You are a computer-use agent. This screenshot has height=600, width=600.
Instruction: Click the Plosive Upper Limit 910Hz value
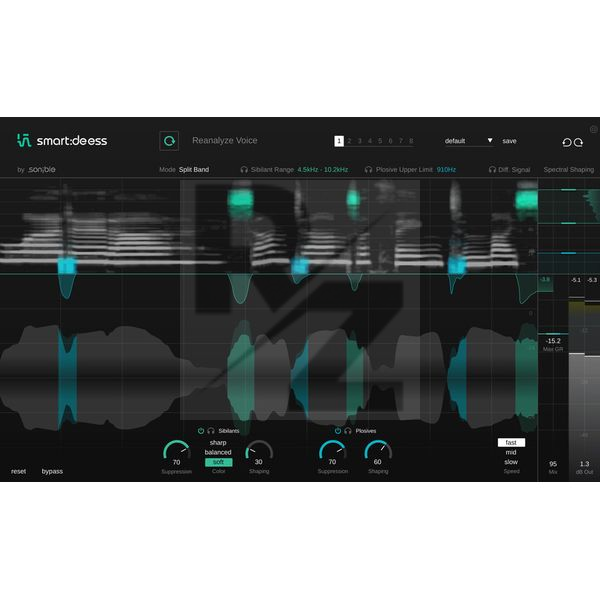point(446,170)
